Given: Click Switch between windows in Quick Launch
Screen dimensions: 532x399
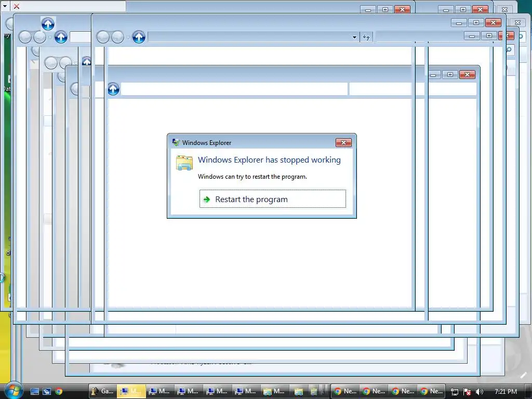Looking at the screenshot, I should pyautogui.click(x=46, y=391).
